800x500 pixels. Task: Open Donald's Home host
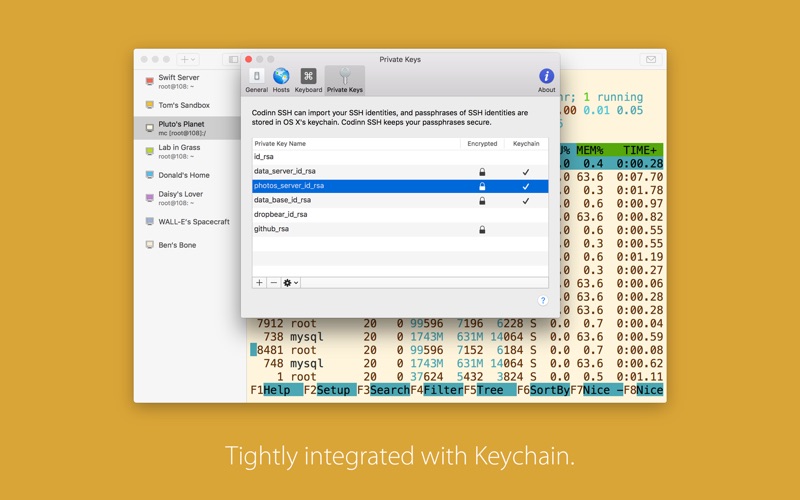(187, 175)
